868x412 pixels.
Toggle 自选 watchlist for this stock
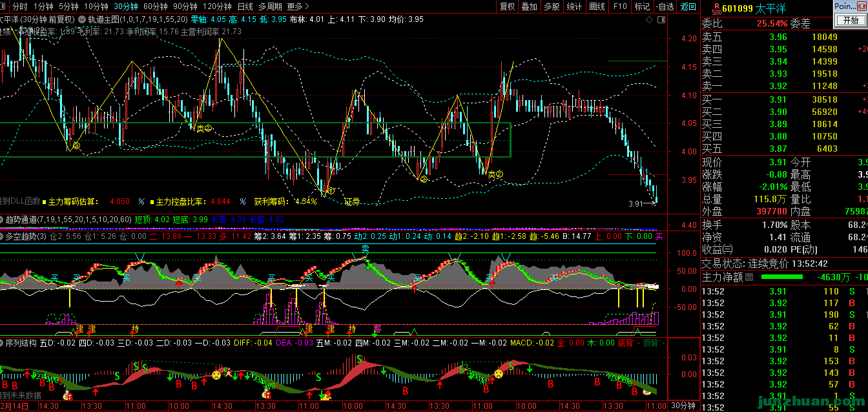point(664,6)
